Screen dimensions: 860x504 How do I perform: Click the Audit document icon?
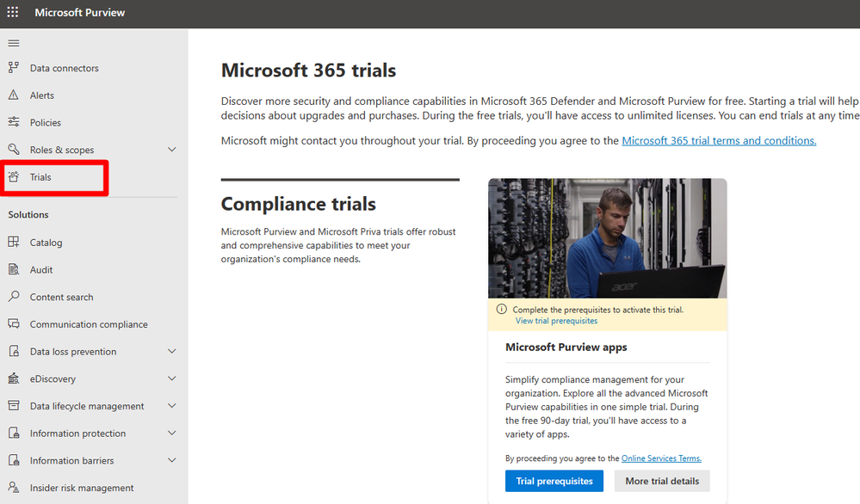14,269
